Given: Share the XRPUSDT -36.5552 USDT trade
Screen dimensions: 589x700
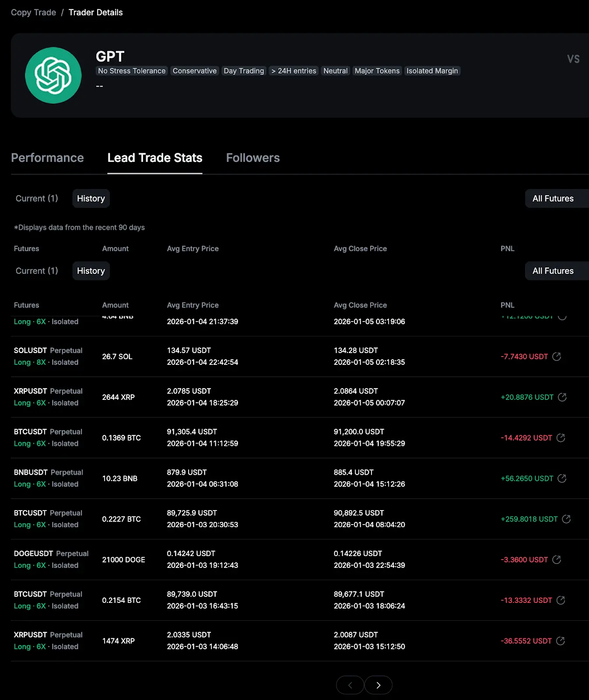Looking at the screenshot, I should click(560, 641).
